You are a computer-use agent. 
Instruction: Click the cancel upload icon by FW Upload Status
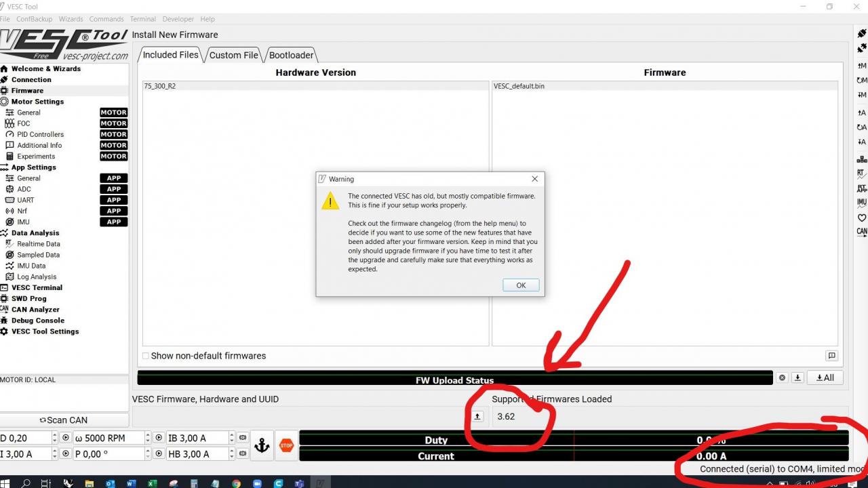click(783, 378)
